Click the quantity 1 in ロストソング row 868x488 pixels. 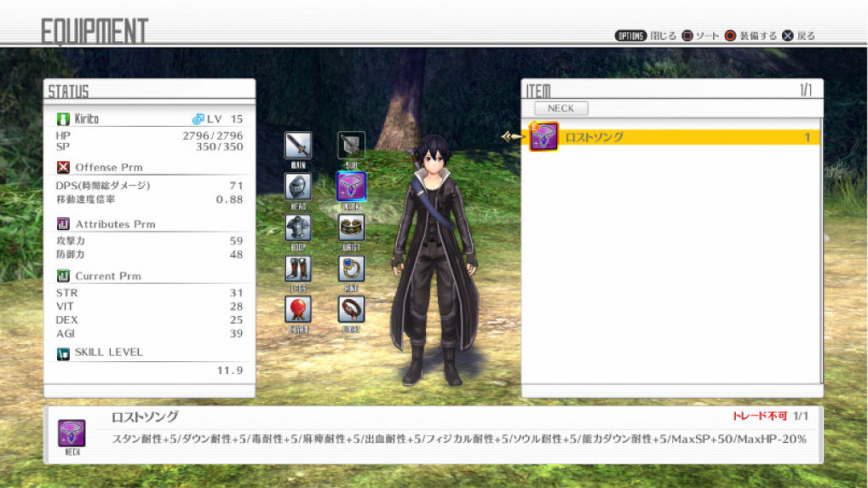[x=808, y=137]
